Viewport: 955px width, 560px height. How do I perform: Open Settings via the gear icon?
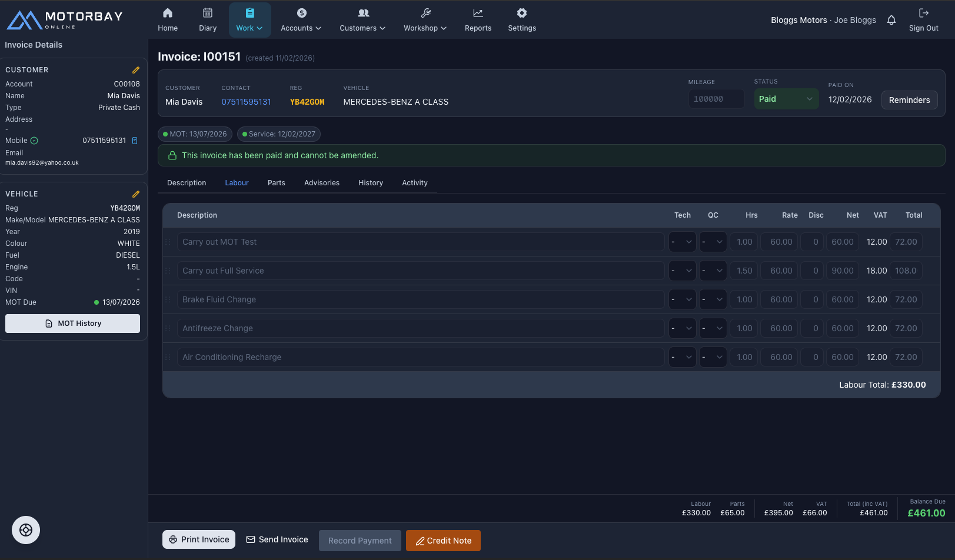coord(521,12)
